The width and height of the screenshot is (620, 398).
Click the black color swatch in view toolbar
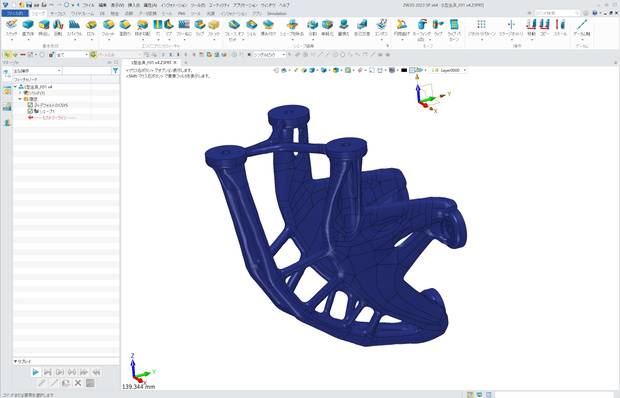(x=404, y=70)
